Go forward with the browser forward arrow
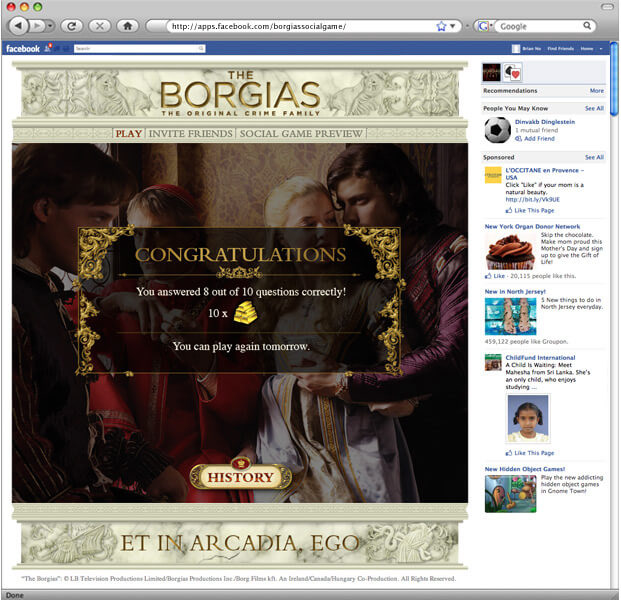 (37, 26)
